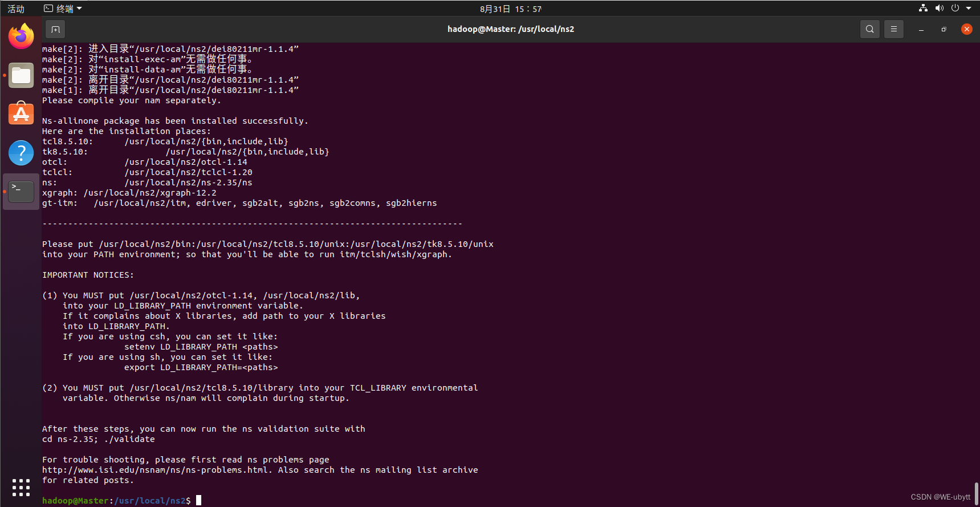Click 'export LD_LIBRARY_PATH=<paths>' text
Screen dimensions: 980x507
[201, 367]
